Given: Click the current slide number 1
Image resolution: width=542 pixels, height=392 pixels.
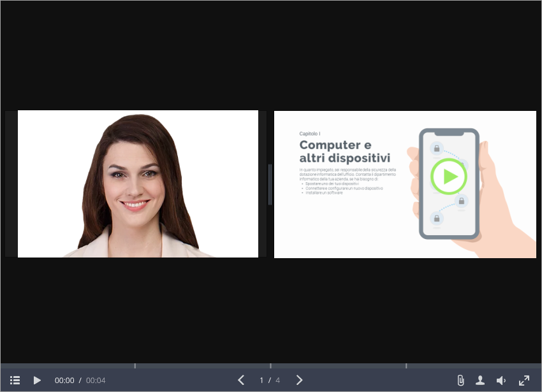Looking at the screenshot, I should (261, 381).
